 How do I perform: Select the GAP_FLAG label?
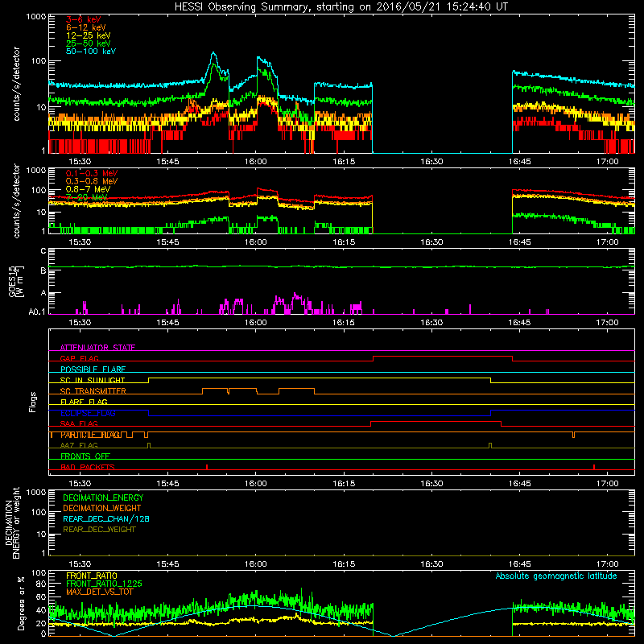click(79, 358)
